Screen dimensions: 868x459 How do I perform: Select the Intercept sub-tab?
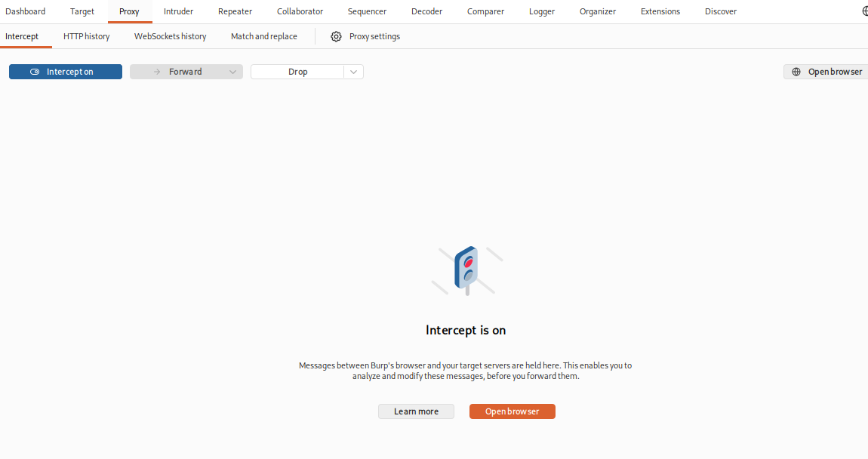pos(22,36)
